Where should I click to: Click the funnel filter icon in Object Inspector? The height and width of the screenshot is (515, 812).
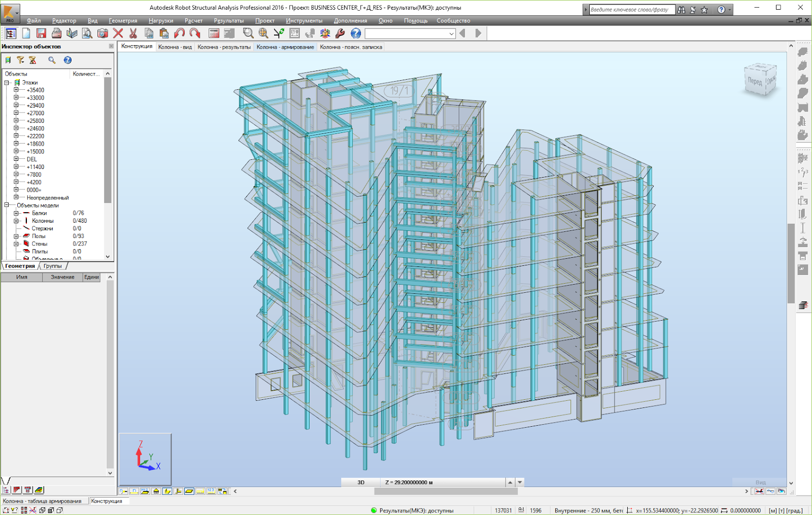20,60
